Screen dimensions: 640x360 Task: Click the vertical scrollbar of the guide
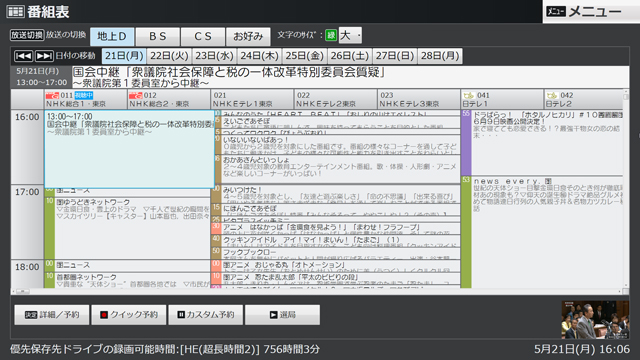coord(626,189)
